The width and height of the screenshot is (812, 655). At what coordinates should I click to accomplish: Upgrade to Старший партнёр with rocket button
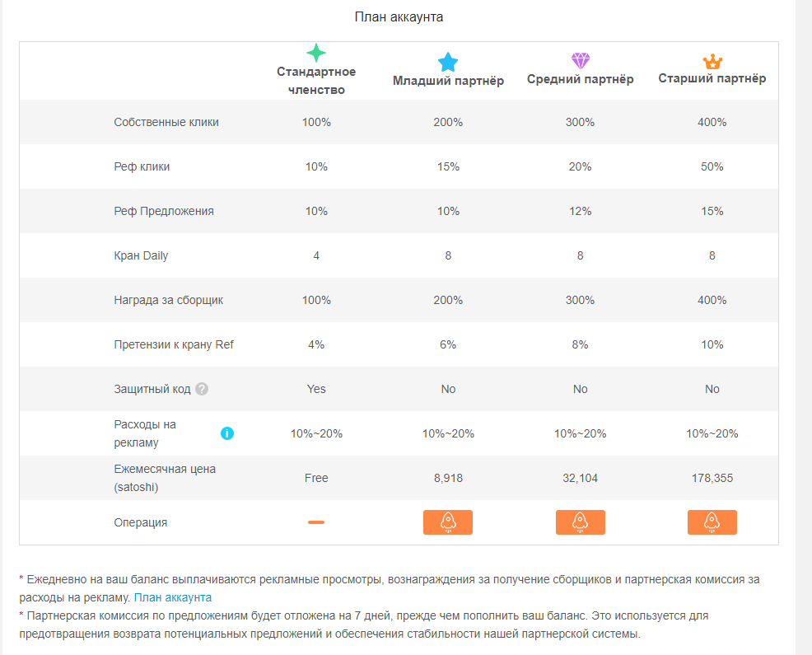coord(712,522)
